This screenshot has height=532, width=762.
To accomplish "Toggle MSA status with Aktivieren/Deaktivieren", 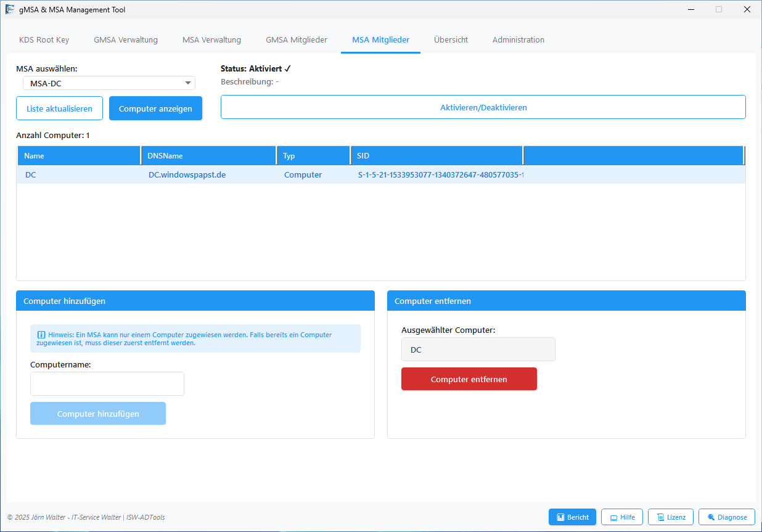I will pos(483,107).
